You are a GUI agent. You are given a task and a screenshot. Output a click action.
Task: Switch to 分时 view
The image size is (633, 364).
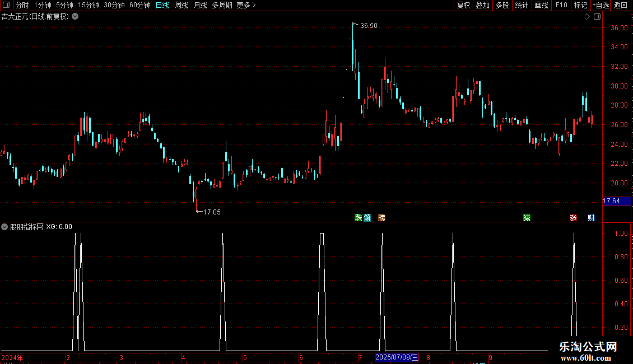pyautogui.click(x=22, y=5)
